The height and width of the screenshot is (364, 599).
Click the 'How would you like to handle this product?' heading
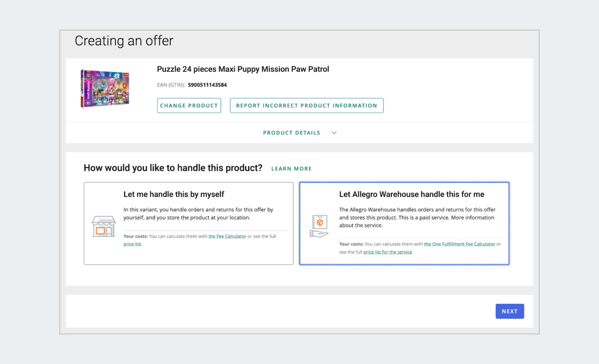[173, 168]
